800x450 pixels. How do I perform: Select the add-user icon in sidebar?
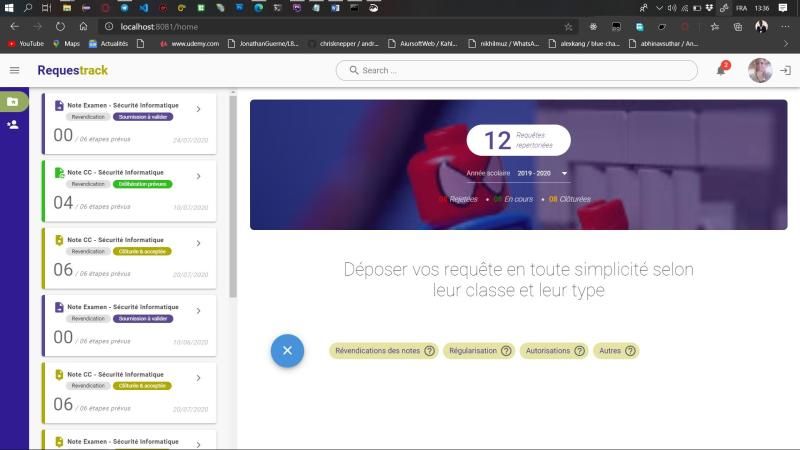13,124
